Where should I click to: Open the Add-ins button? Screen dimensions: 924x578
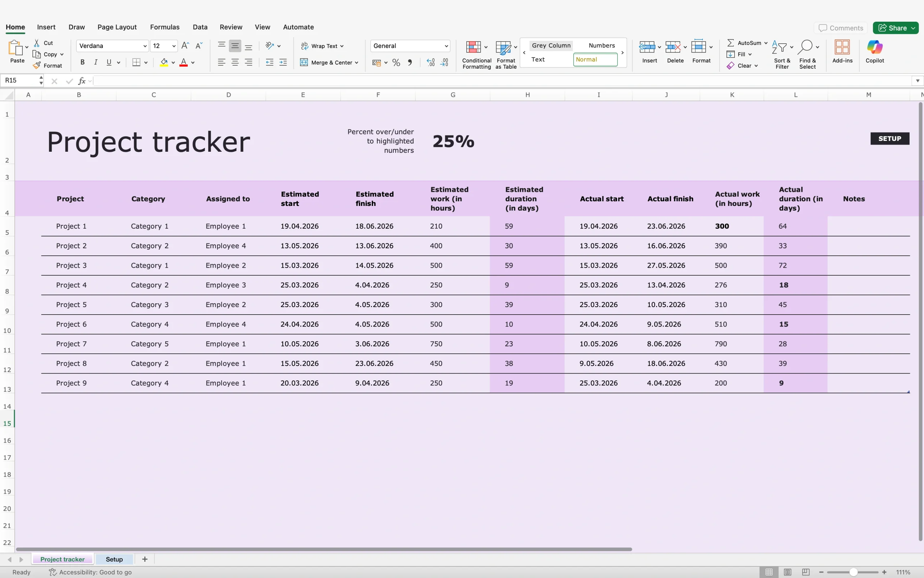[842, 52]
